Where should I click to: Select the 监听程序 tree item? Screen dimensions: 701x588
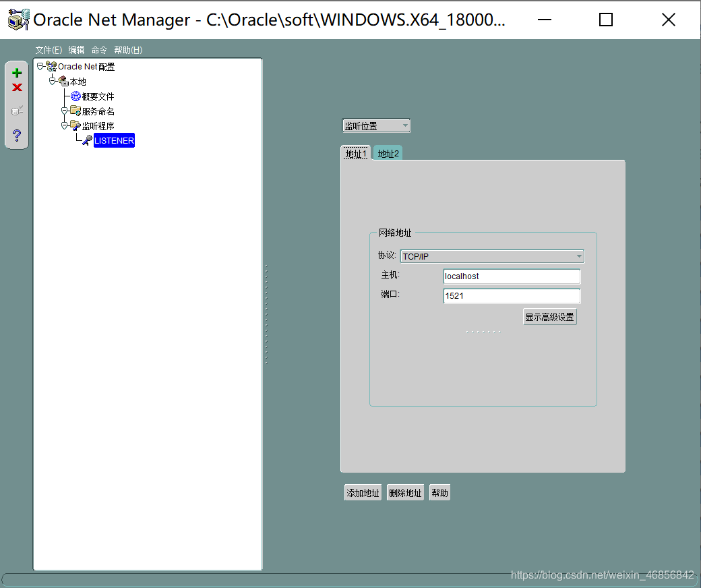click(x=98, y=126)
